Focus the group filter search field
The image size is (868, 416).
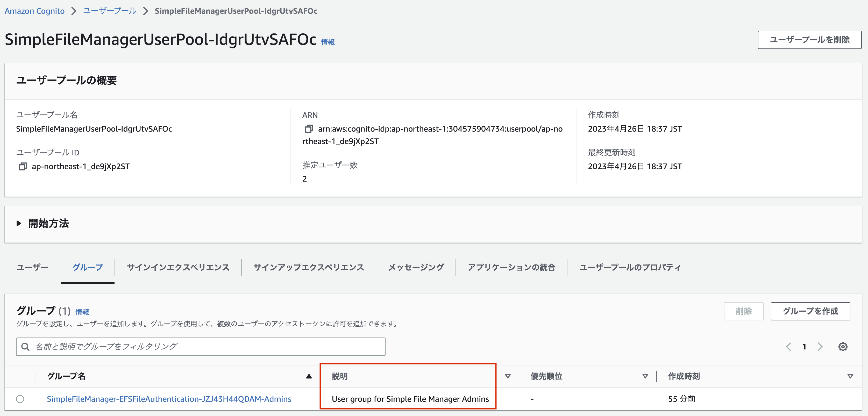[x=201, y=347]
